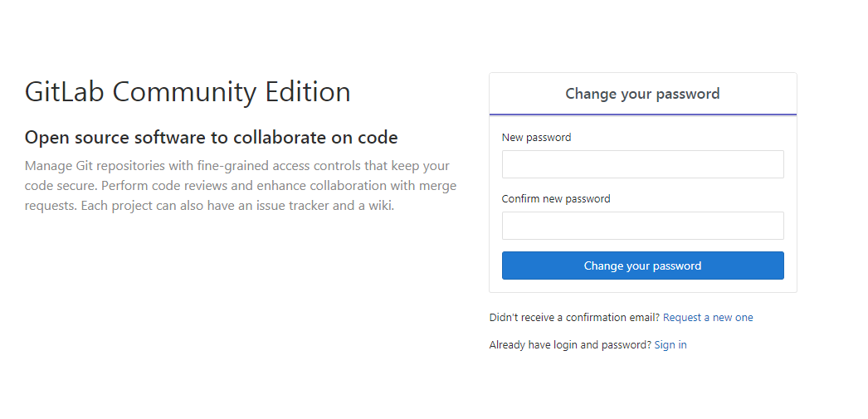Select the Change your password tab header
This screenshot has height=419, width=868.
pyautogui.click(x=642, y=94)
